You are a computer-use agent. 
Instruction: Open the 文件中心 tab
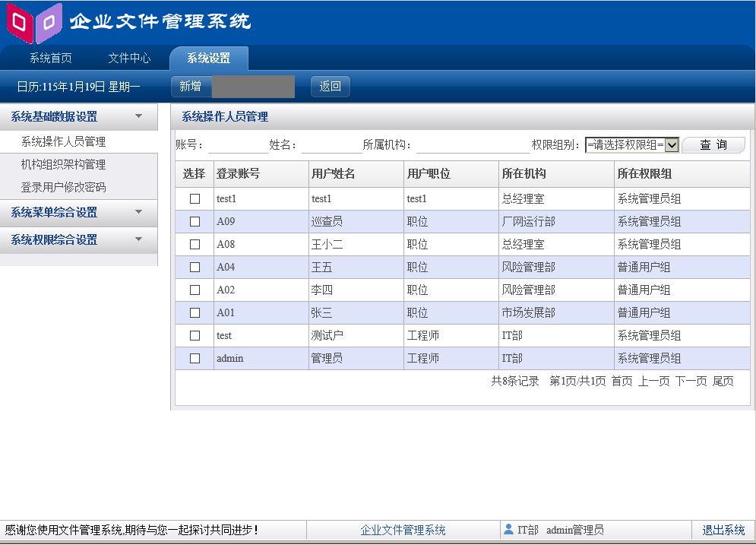click(129, 59)
